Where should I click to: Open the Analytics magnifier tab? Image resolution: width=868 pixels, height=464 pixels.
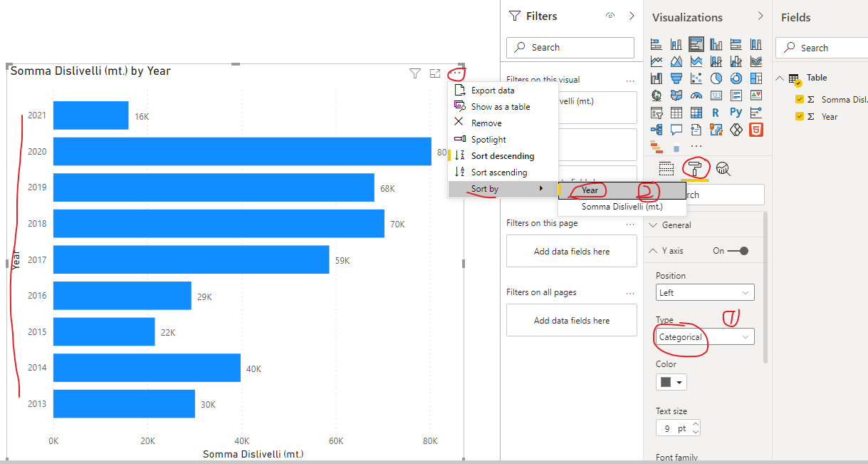coord(723,169)
